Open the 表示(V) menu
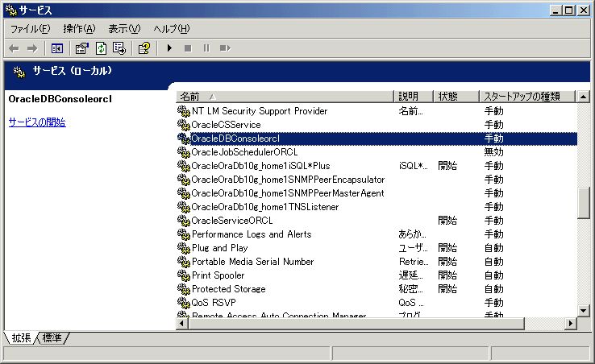The height and width of the screenshot is (364, 595). point(124,29)
